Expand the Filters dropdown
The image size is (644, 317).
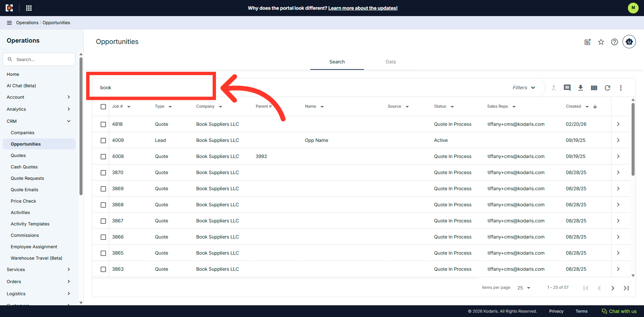point(524,88)
